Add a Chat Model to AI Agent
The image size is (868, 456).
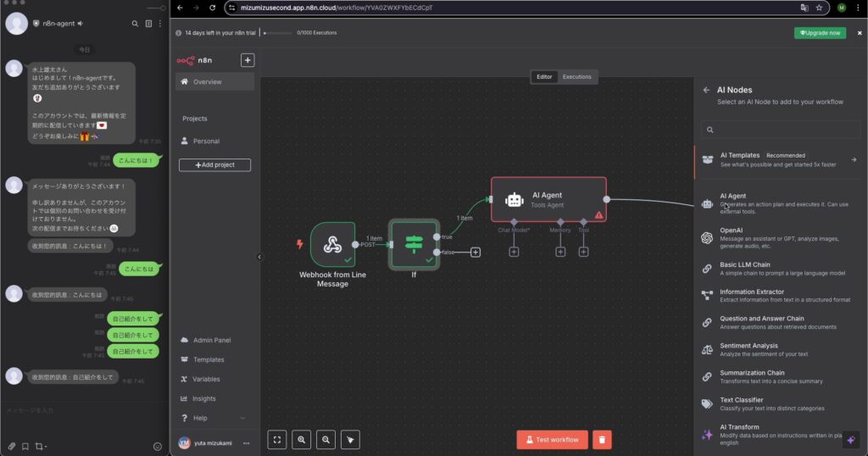(514, 252)
